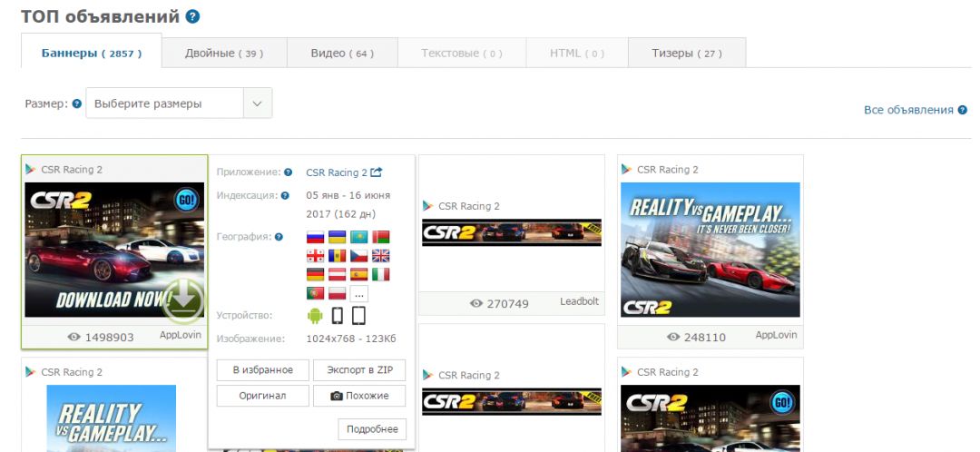Select the Spain flag in География
The width and height of the screenshot is (980, 452).
(358, 274)
